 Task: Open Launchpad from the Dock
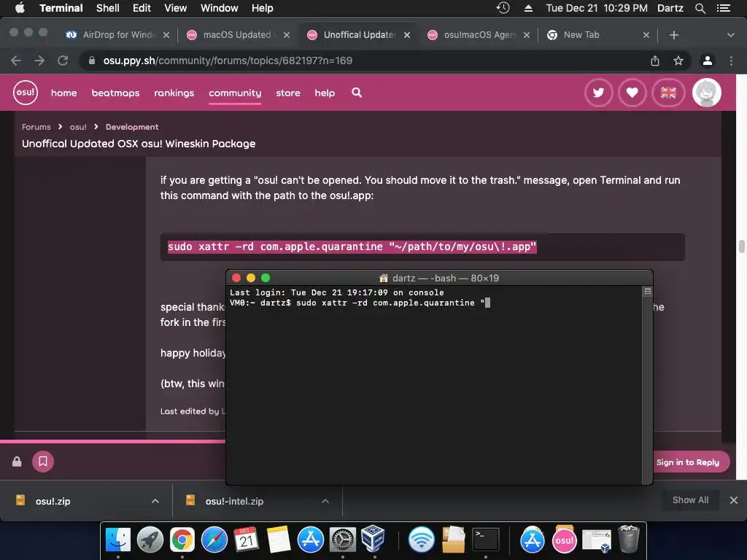(150, 540)
